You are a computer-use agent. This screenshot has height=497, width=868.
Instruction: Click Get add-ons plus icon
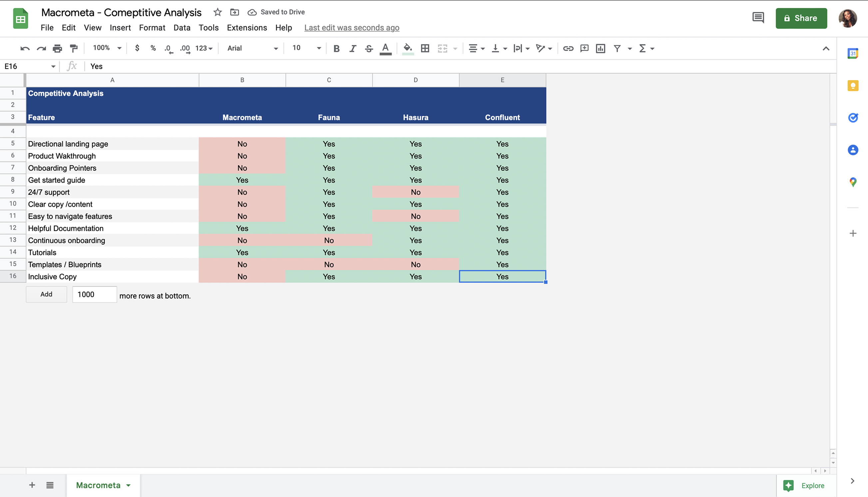[x=853, y=234]
